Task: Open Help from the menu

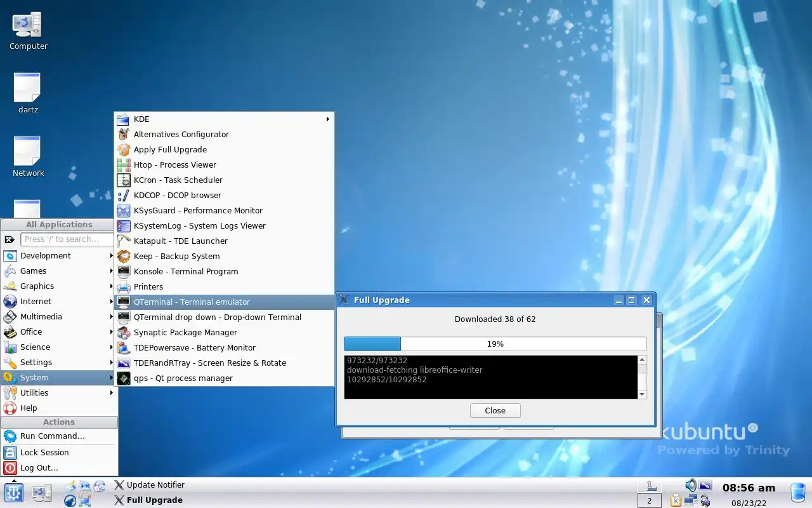Action: click(59, 408)
